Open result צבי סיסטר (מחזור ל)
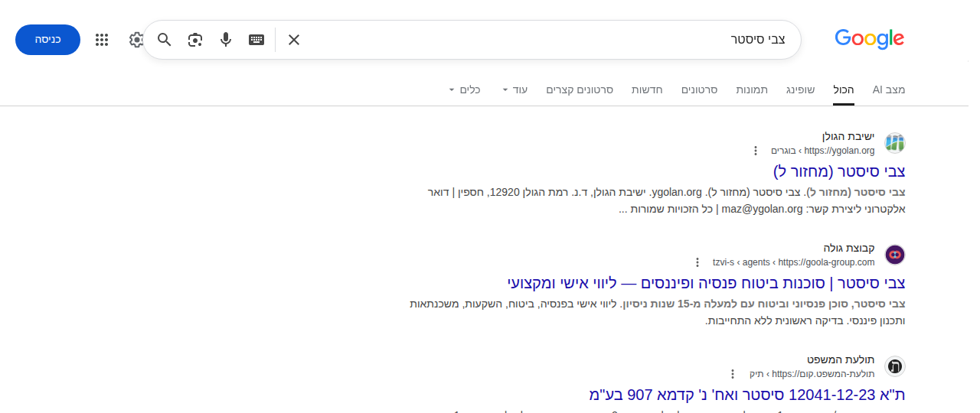 (839, 171)
